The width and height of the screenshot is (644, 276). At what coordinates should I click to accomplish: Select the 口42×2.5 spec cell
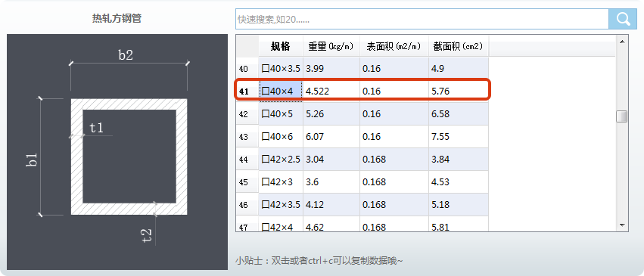(x=281, y=159)
